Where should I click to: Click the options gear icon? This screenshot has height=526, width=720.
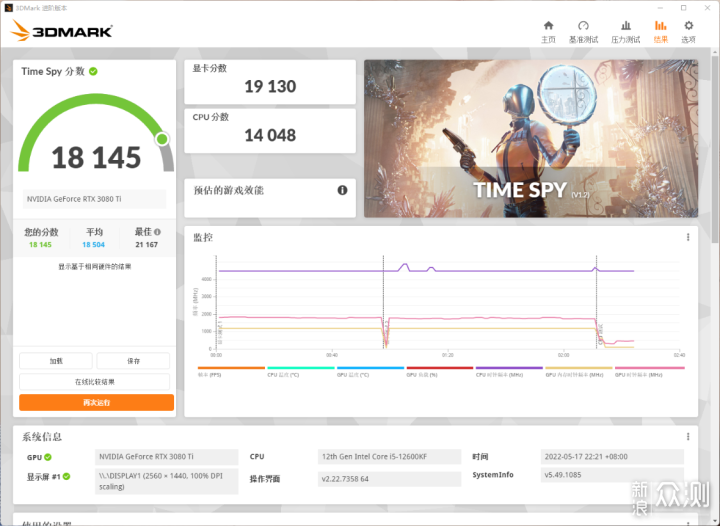click(688, 26)
